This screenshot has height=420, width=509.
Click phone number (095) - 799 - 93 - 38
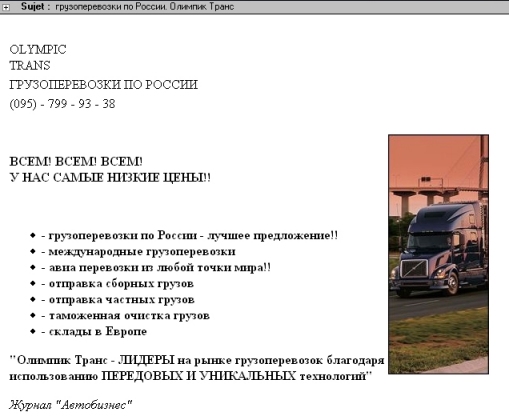(x=62, y=104)
